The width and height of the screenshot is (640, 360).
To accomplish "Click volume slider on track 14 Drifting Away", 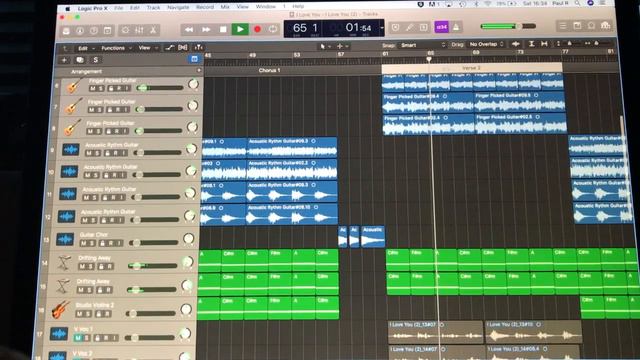I will click(152, 266).
